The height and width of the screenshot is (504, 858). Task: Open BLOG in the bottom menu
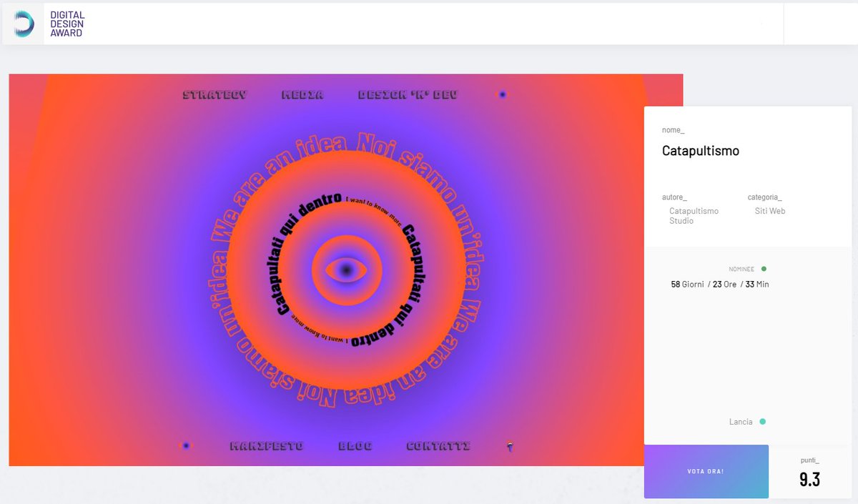pos(355,446)
